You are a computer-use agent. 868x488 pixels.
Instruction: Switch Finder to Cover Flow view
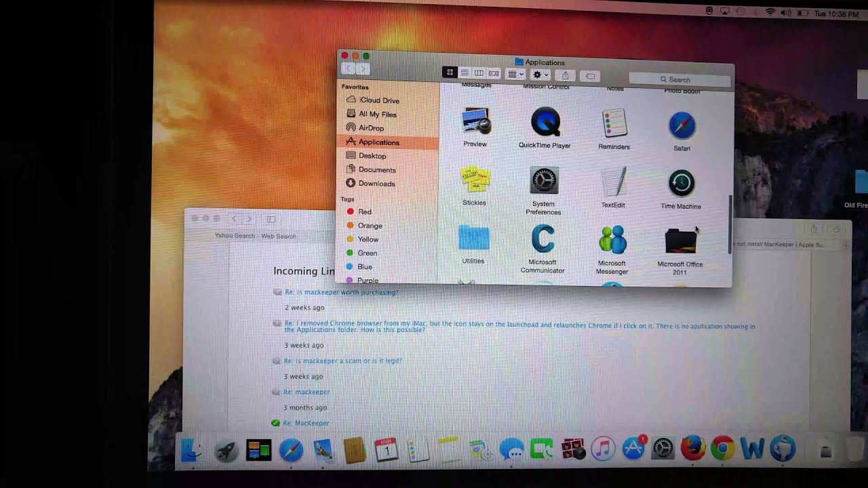(494, 73)
